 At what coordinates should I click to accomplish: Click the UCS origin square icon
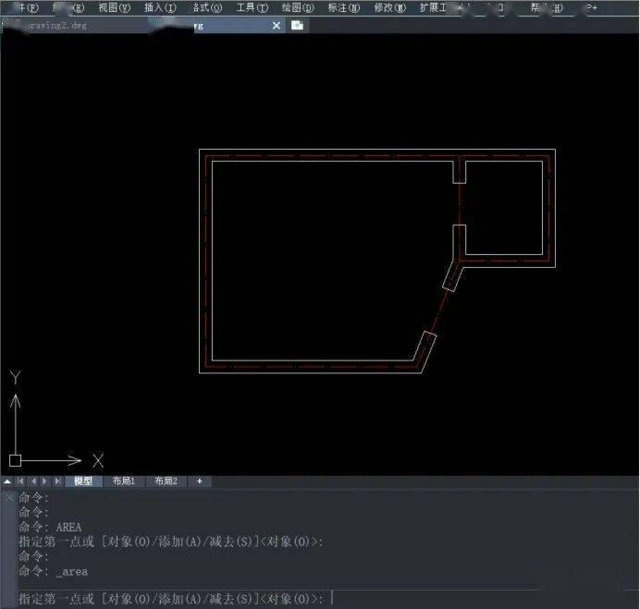coord(15,461)
